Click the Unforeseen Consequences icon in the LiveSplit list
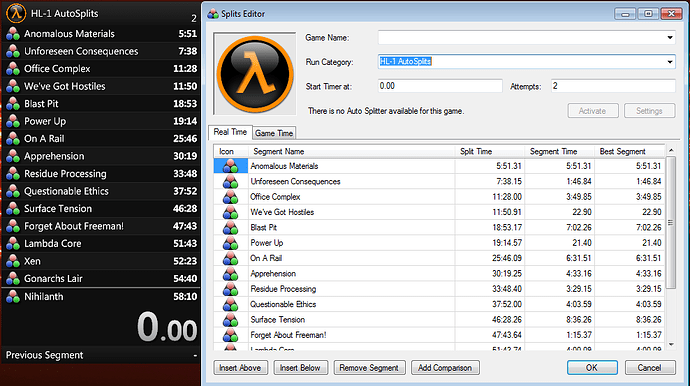 click(13, 51)
